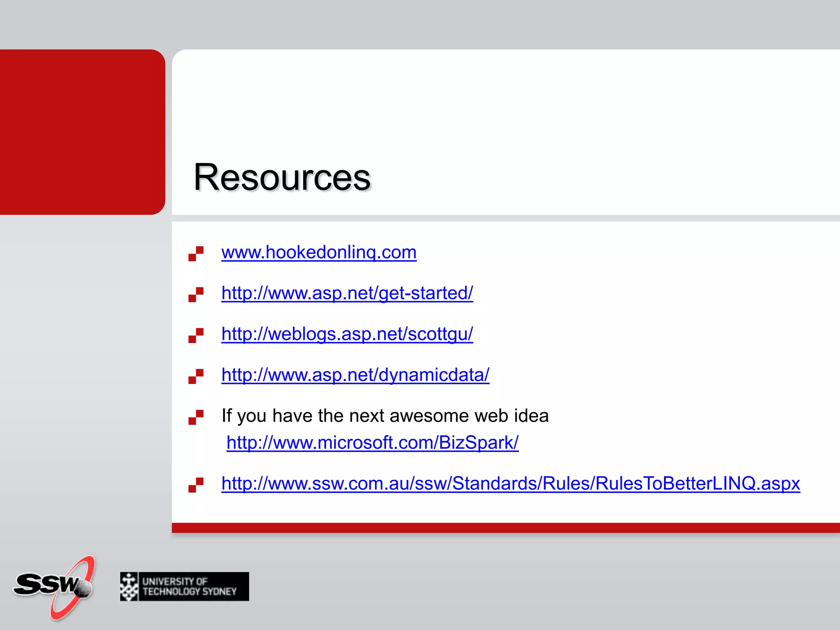The width and height of the screenshot is (840, 630).
Task: Click the bullet icon beside get-started link
Action: coord(196,294)
